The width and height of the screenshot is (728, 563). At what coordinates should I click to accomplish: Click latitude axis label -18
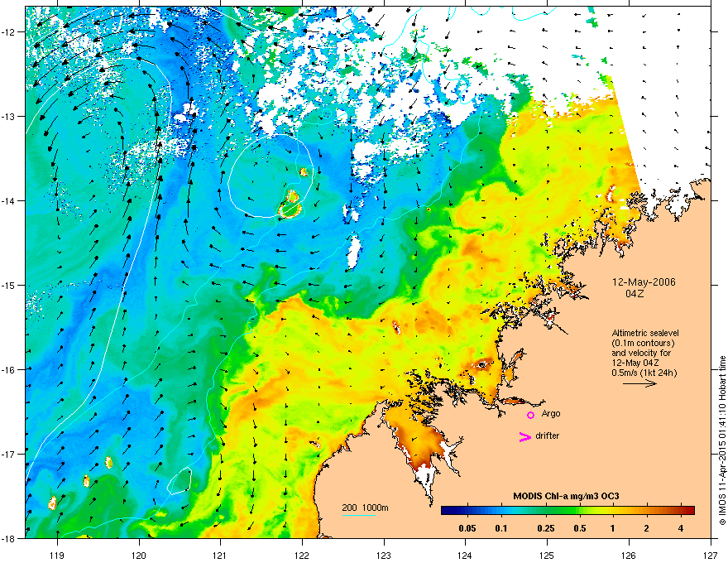9,538
